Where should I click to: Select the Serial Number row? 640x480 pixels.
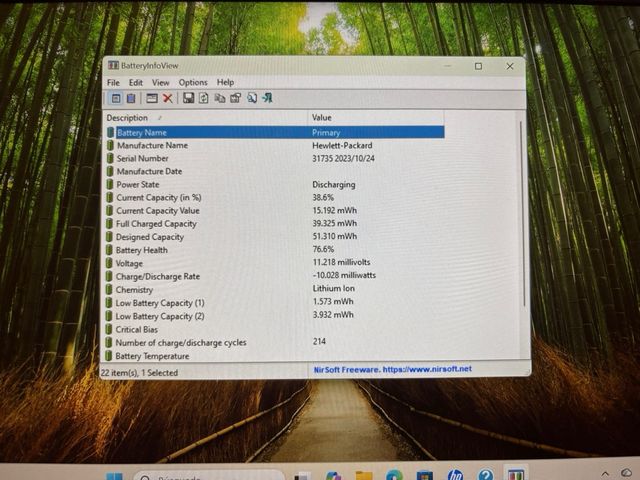pyautogui.click(x=275, y=158)
